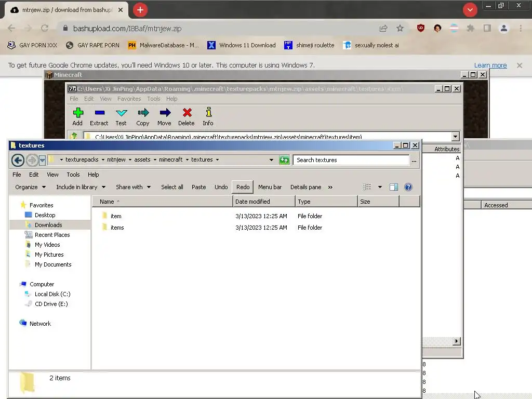Toggle Chrome side panel icon

pos(487,29)
